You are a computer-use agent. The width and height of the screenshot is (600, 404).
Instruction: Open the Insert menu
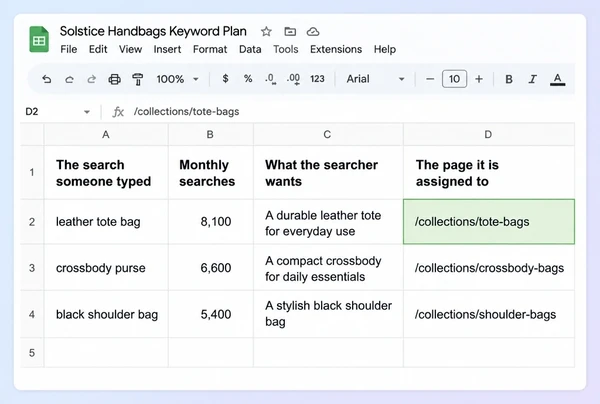point(167,49)
